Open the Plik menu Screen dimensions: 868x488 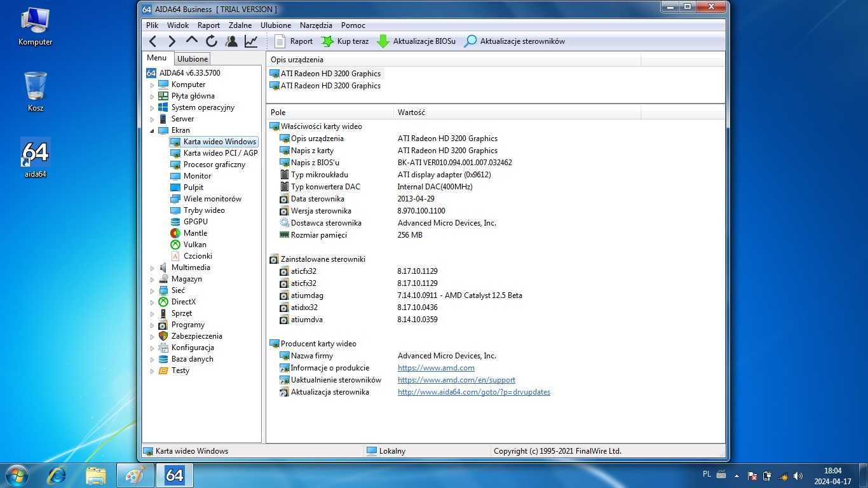[x=152, y=25]
